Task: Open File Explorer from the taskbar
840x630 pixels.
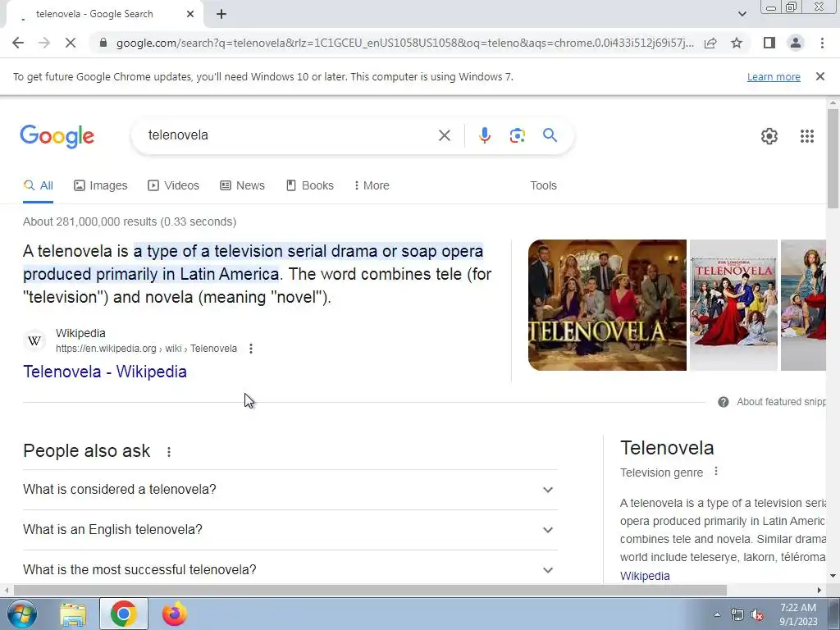Action: click(x=73, y=614)
